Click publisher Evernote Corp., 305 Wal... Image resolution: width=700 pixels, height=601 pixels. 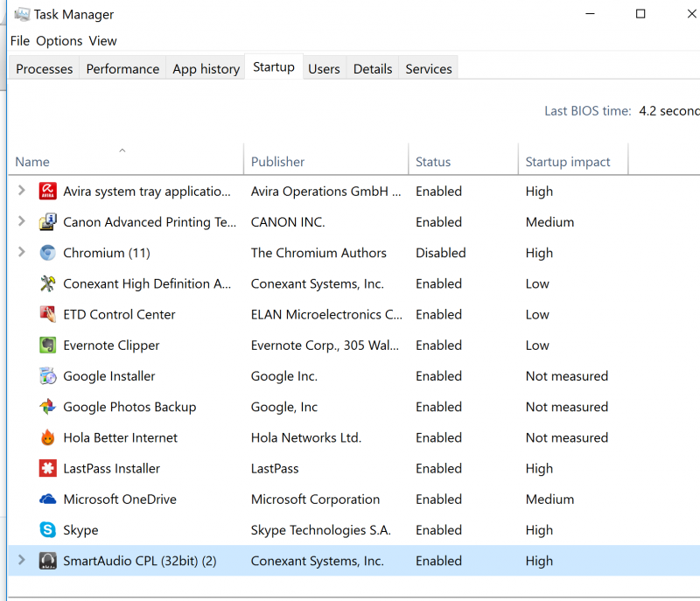point(325,346)
